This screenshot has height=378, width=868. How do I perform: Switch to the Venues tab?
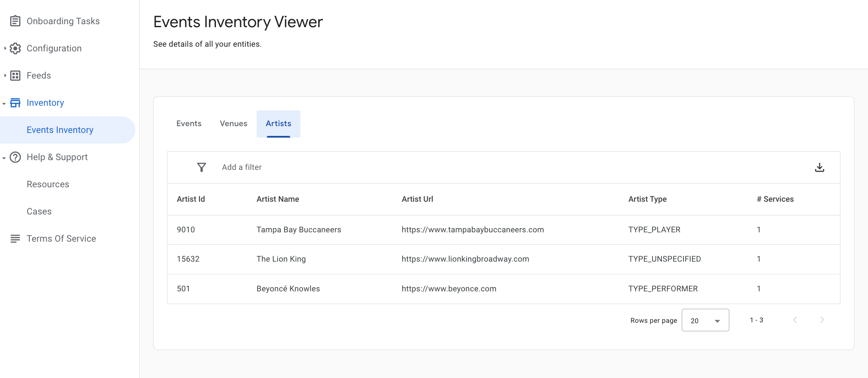233,124
